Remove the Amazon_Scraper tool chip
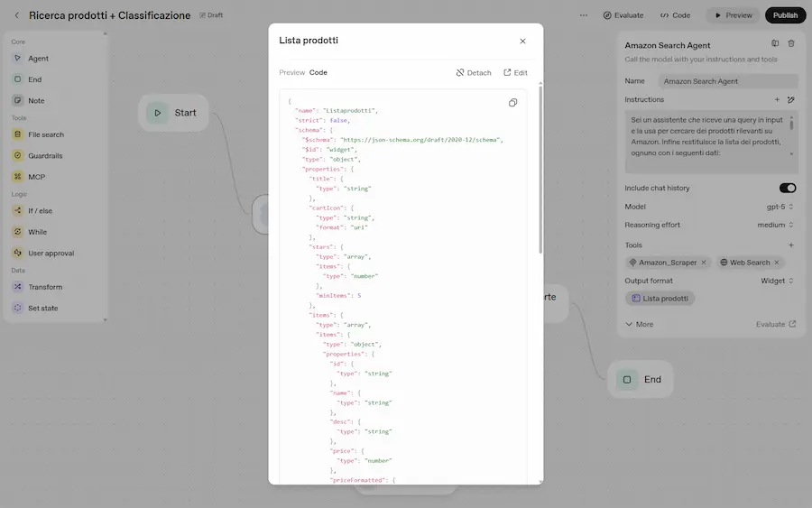This screenshot has height=508, width=812. 704,263
